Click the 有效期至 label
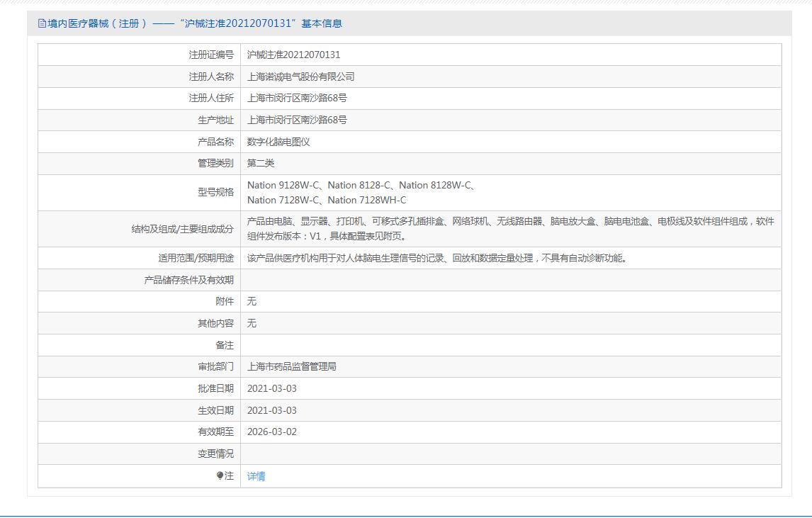 [216, 432]
